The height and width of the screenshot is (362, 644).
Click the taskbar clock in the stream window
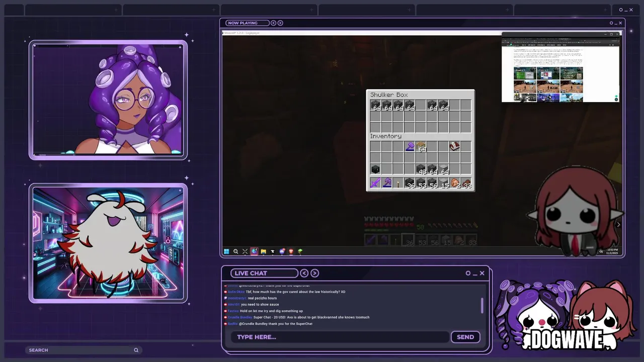coord(612,251)
